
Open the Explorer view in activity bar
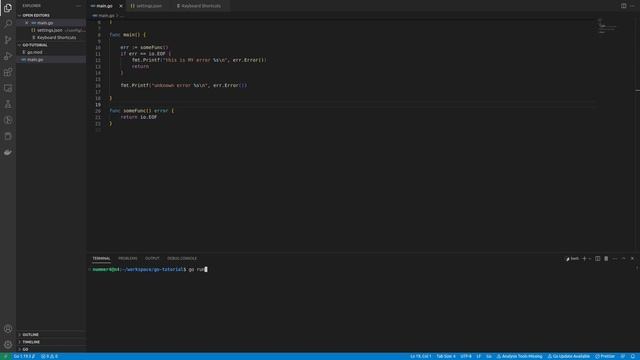coord(8,8)
